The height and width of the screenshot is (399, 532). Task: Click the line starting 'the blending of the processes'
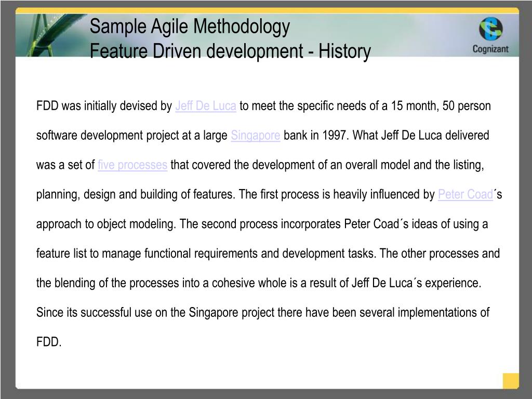tap(259, 283)
